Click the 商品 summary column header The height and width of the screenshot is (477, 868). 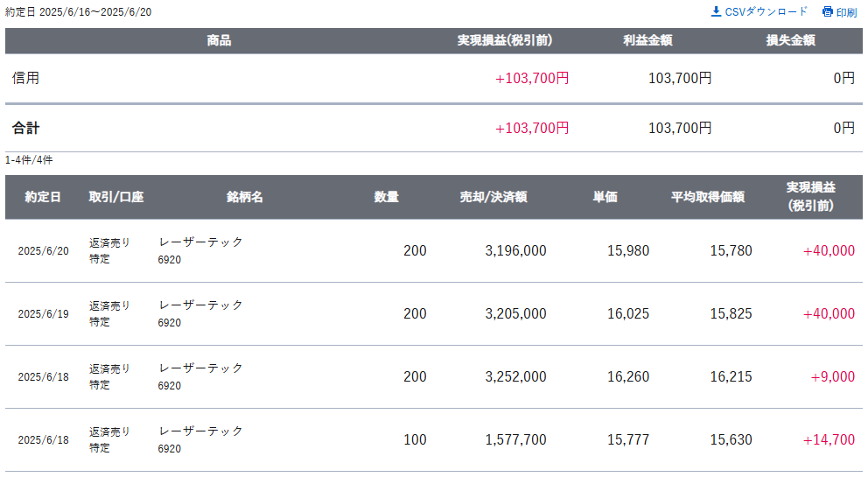click(x=219, y=40)
